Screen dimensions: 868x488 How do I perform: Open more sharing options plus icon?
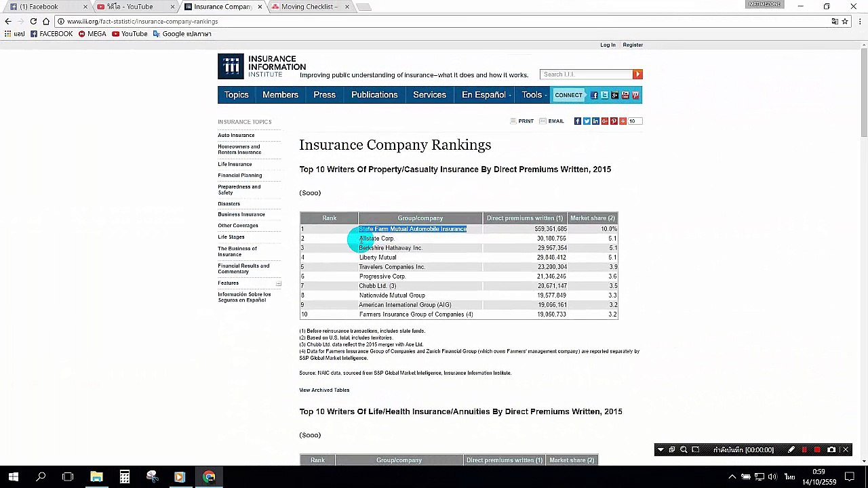[623, 121]
